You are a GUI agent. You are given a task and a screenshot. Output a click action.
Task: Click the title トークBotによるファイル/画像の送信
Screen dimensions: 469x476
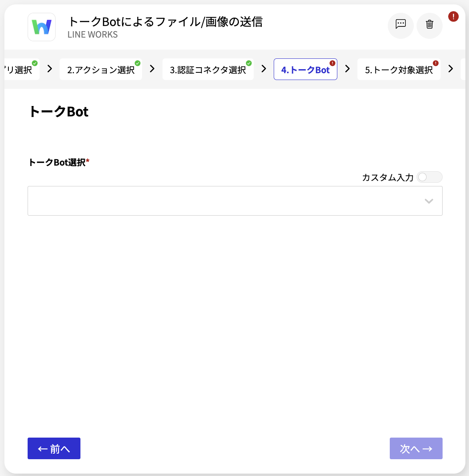coord(165,22)
